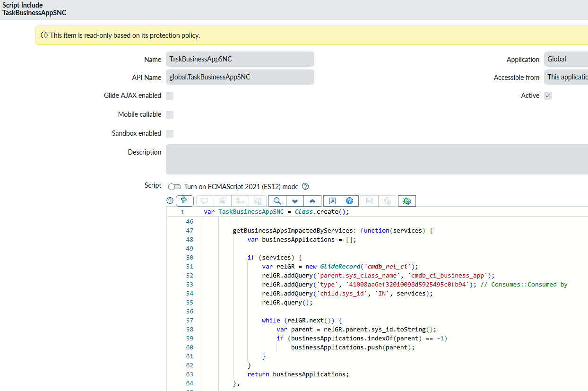
Task: Click the search magnifier icon in editor toolbar
Action: point(277,201)
